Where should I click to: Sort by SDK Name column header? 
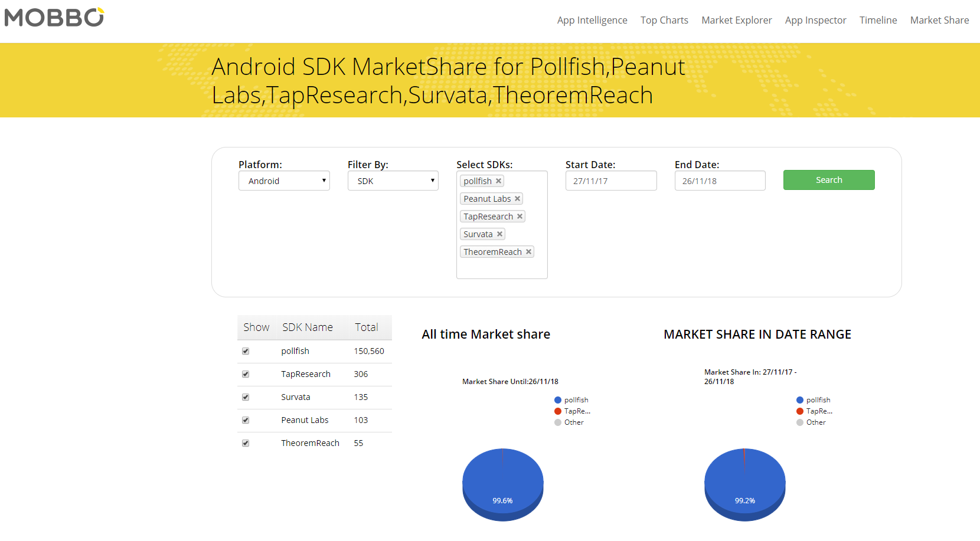308,327
